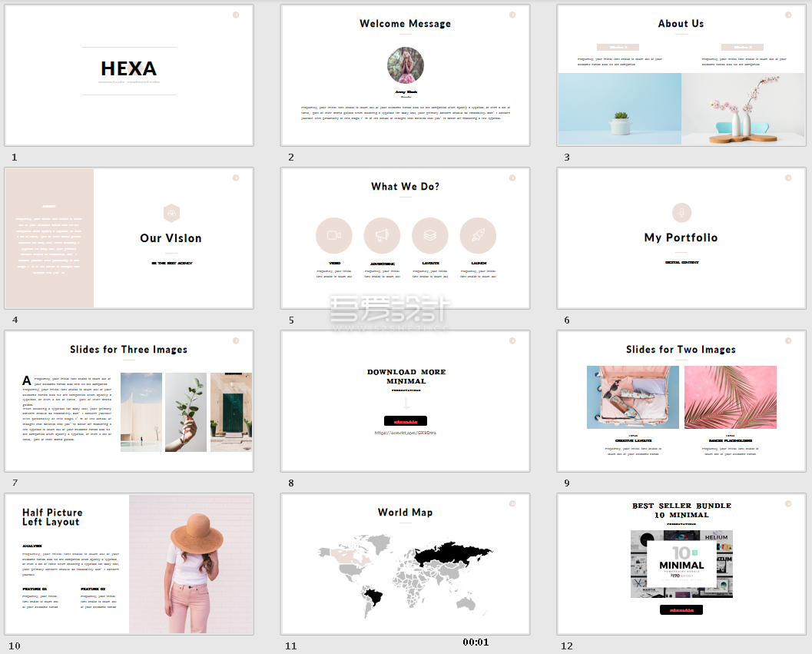
Task: Select the World Map slide thumbnail
Action: pos(405,564)
